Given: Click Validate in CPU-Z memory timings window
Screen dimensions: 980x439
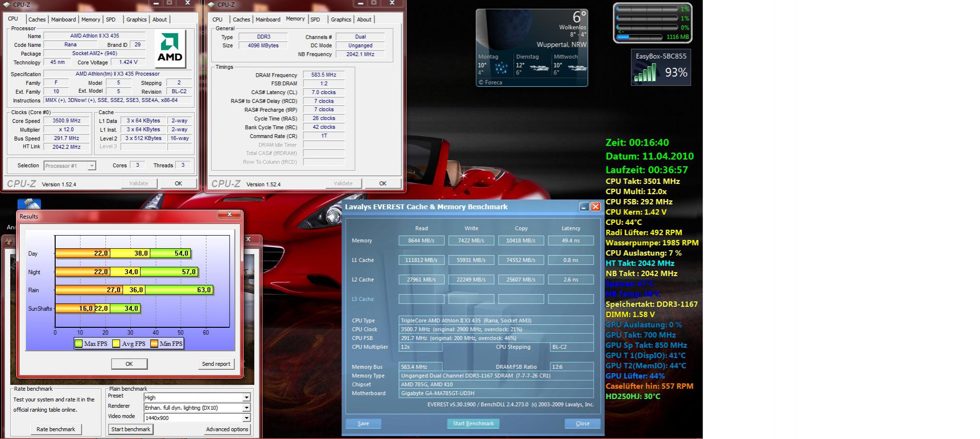Looking at the screenshot, I should click(343, 183).
